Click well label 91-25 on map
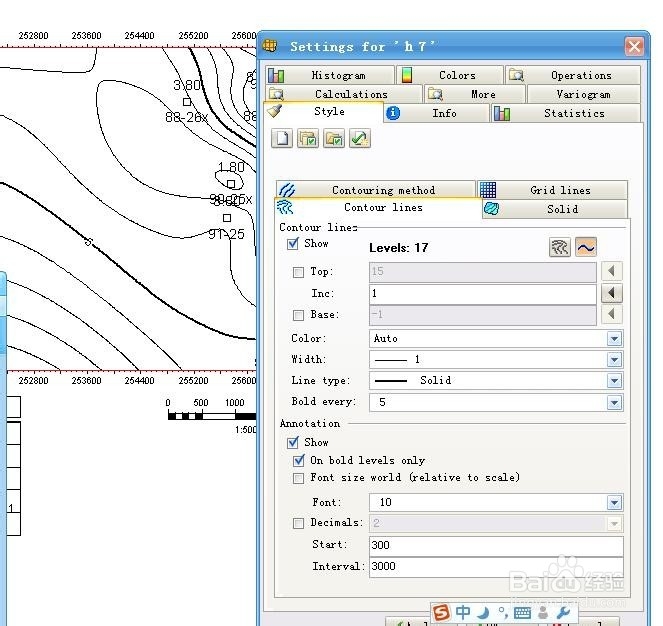Viewport: 663px width, 626px height. point(226,234)
